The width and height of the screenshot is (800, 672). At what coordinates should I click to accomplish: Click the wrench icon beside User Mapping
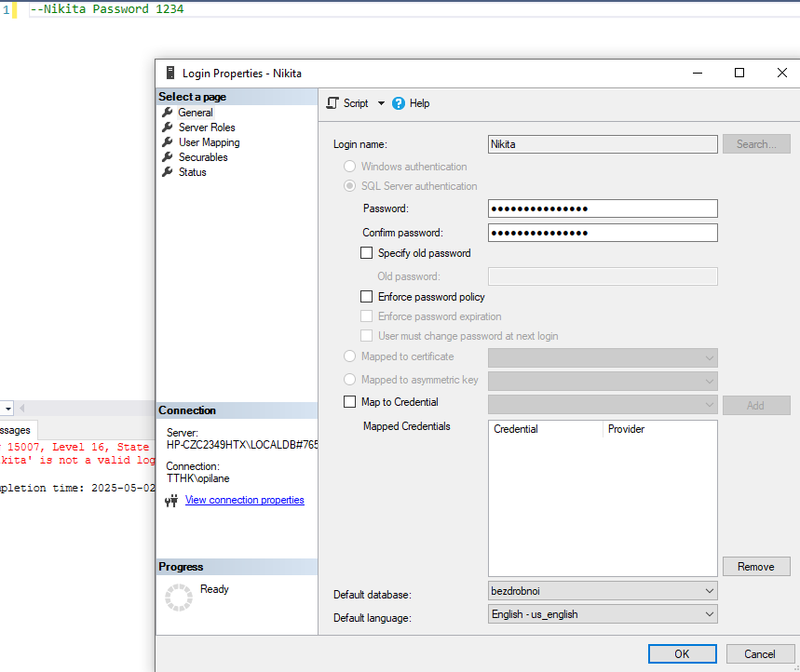click(x=168, y=142)
